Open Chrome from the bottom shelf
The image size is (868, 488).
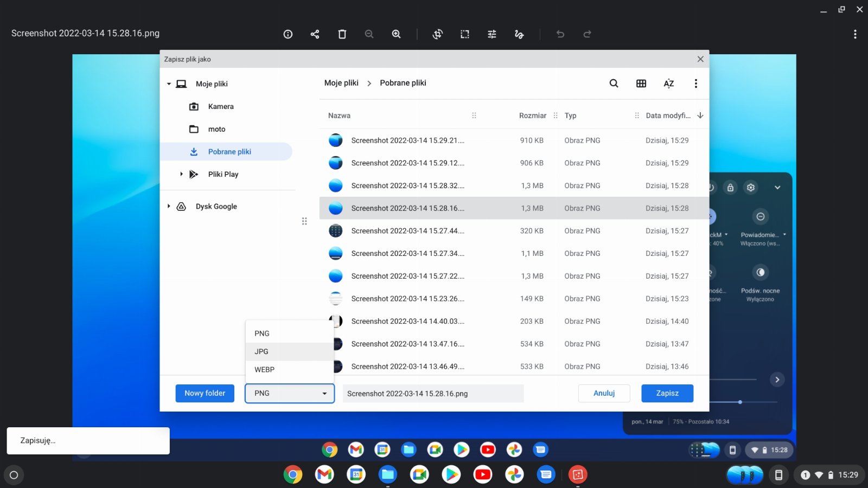point(292,475)
